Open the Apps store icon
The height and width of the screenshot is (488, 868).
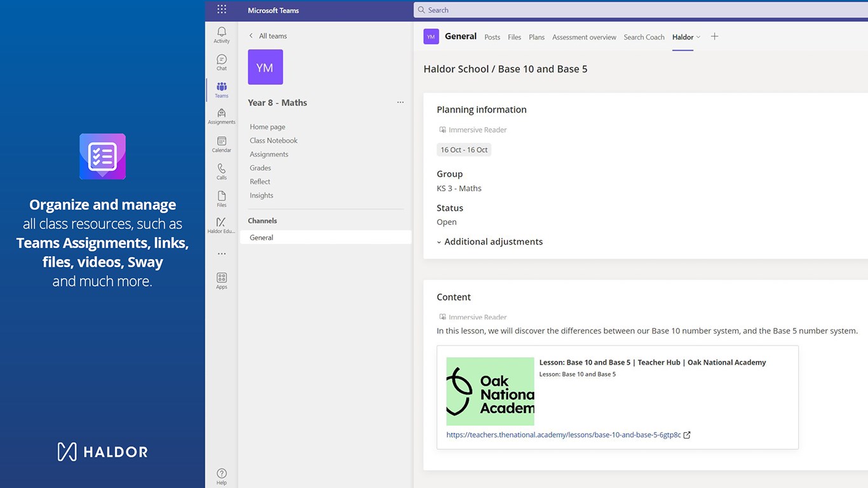tap(221, 280)
